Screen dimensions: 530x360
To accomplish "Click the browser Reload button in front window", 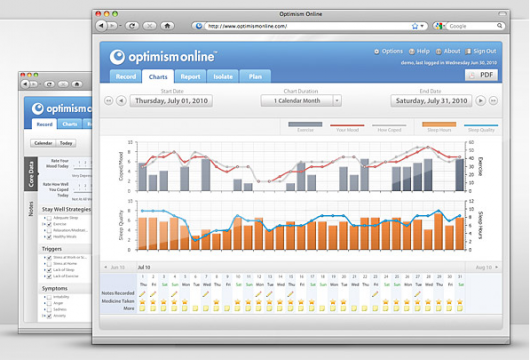I will coord(132,26).
